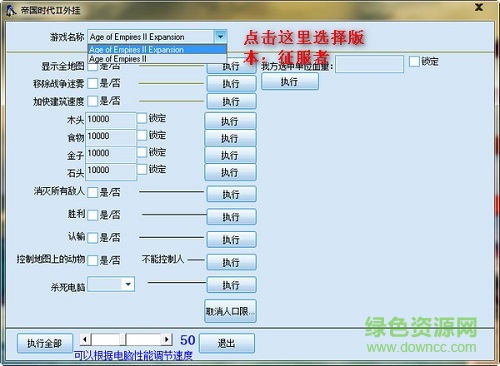Viewport: 500px width, 366px height.
Task: Click 执行 for 加快建筑速度
Action: pyautogui.click(x=231, y=101)
